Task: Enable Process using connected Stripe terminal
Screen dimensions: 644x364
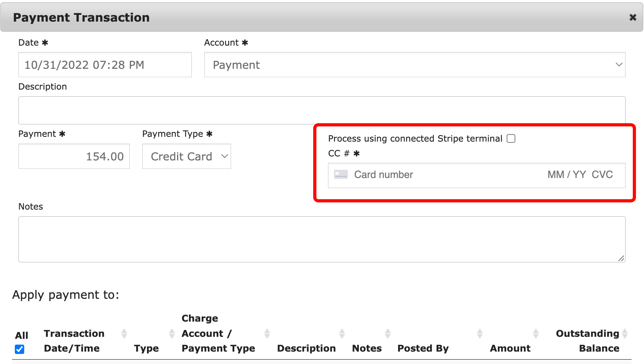Action: tap(511, 138)
